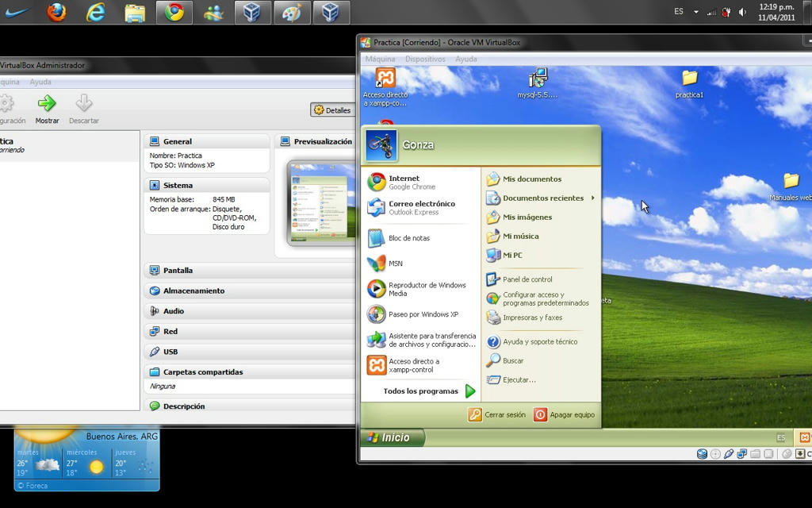Viewport: 812px width, 508px height.
Task: Launch xampp-control shortcut in Start menu
Action: pyautogui.click(x=421, y=365)
